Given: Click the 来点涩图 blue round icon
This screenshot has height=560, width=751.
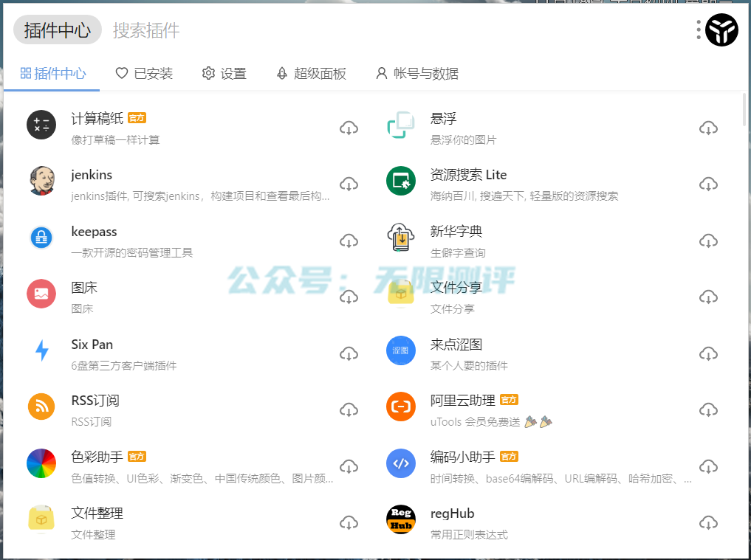Looking at the screenshot, I should click(x=401, y=350).
